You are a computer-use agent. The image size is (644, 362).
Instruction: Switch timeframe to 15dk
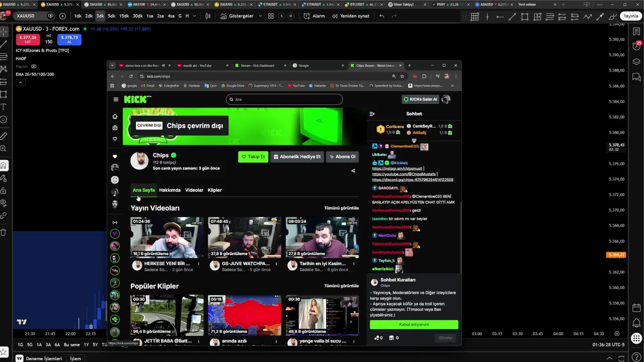point(124,16)
